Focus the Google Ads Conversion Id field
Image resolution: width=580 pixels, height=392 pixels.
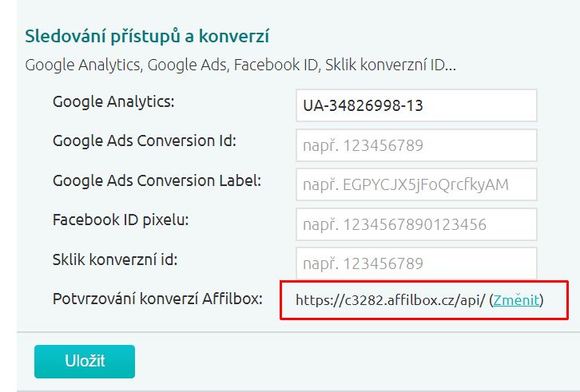tap(416, 145)
